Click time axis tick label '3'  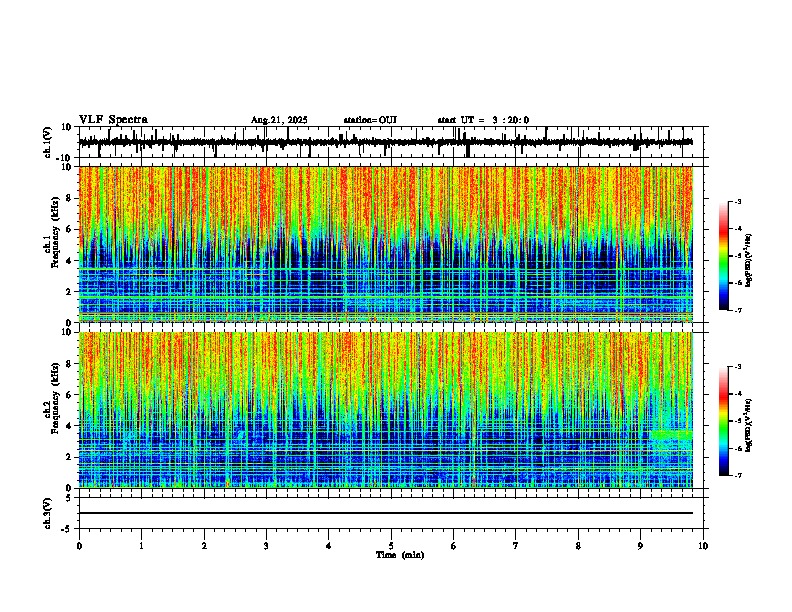click(266, 546)
